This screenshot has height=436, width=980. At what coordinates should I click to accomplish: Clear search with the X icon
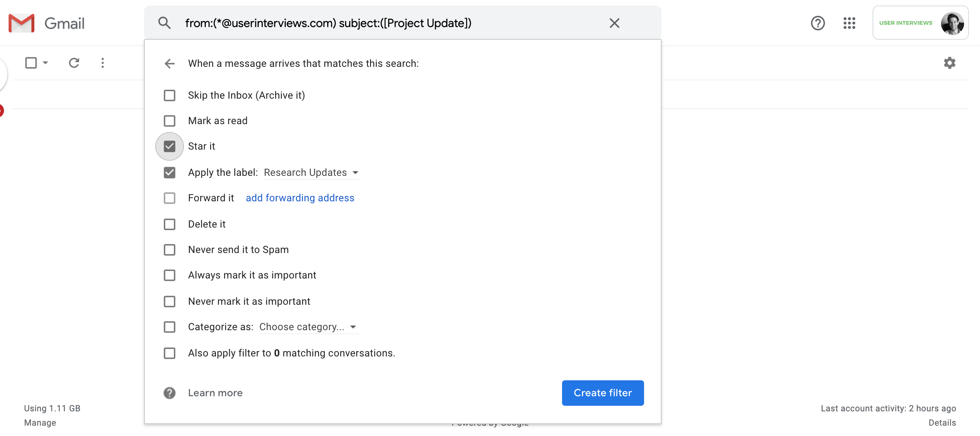pos(614,23)
